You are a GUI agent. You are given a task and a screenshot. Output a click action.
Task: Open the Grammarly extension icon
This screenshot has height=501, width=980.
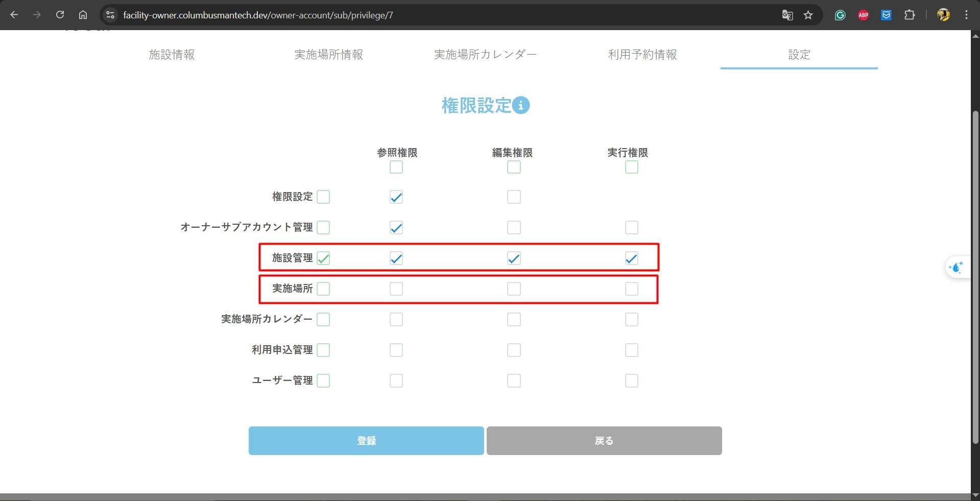[x=840, y=15]
